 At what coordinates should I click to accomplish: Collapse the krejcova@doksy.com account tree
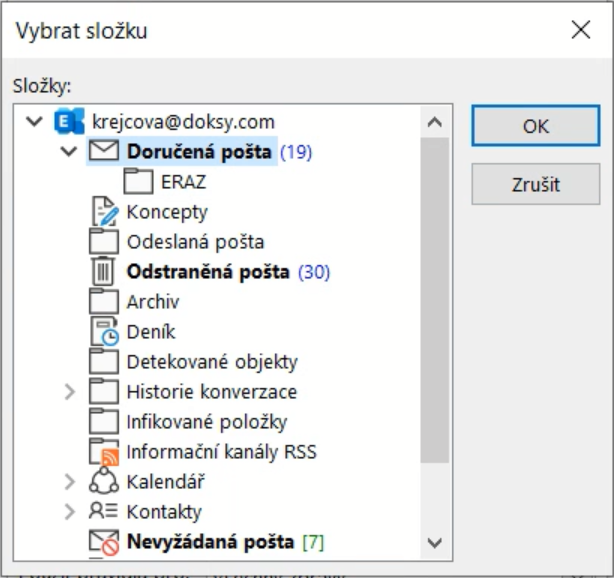coord(36,122)
